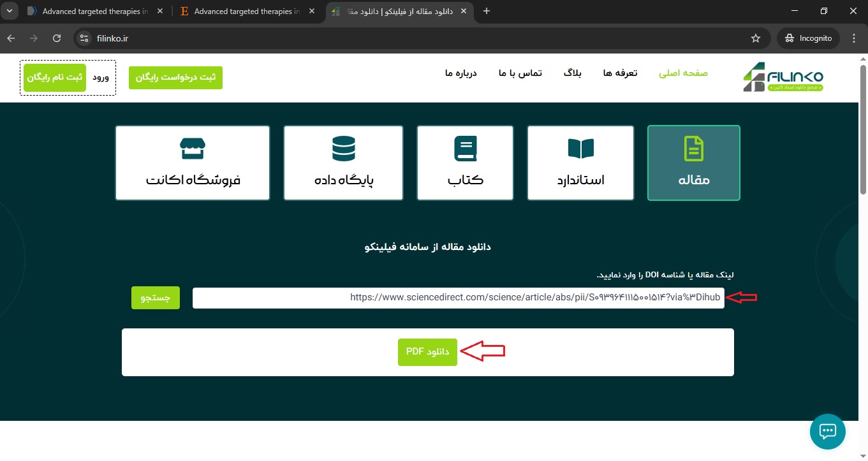Screen dimensions: 868x461
Task: Click the browser forward arrow
Action: tap(34, 38)
